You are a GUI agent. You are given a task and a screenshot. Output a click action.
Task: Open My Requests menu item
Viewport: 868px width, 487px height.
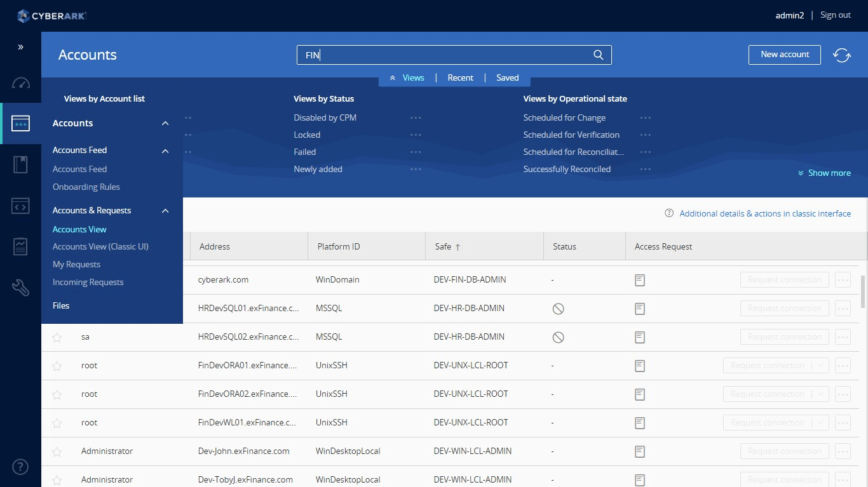[x=76, y=264]
